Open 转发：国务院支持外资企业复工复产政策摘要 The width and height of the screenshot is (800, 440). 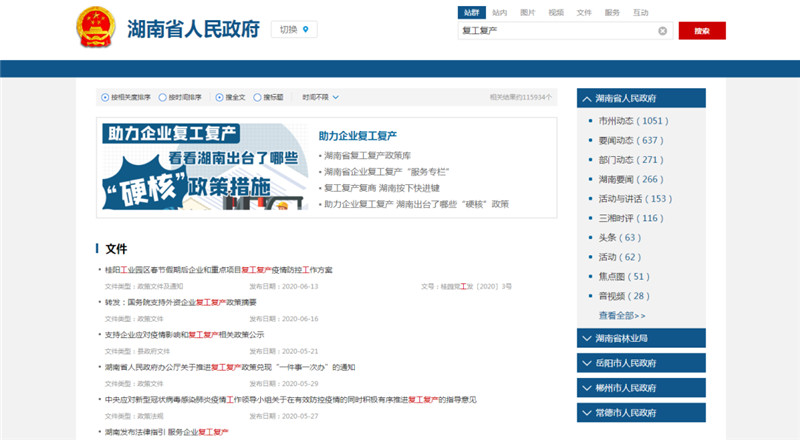pyautogui.click(x=181, y=302)
